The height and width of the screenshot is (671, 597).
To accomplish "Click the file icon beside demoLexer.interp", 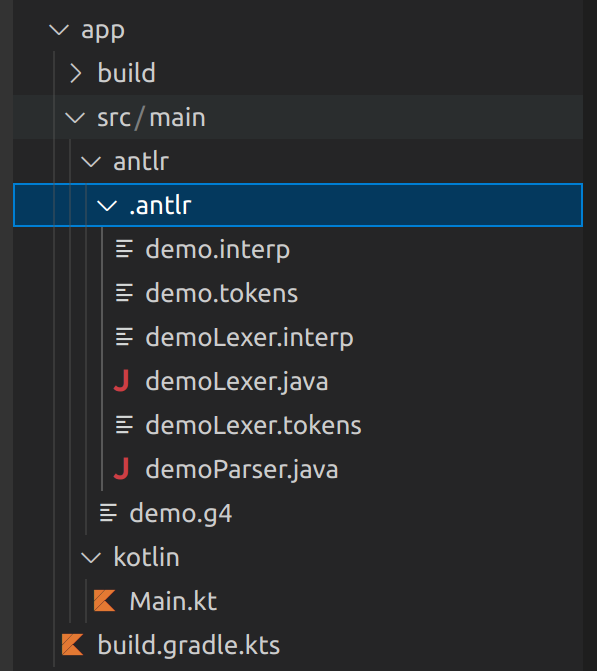I will (124, 337).
